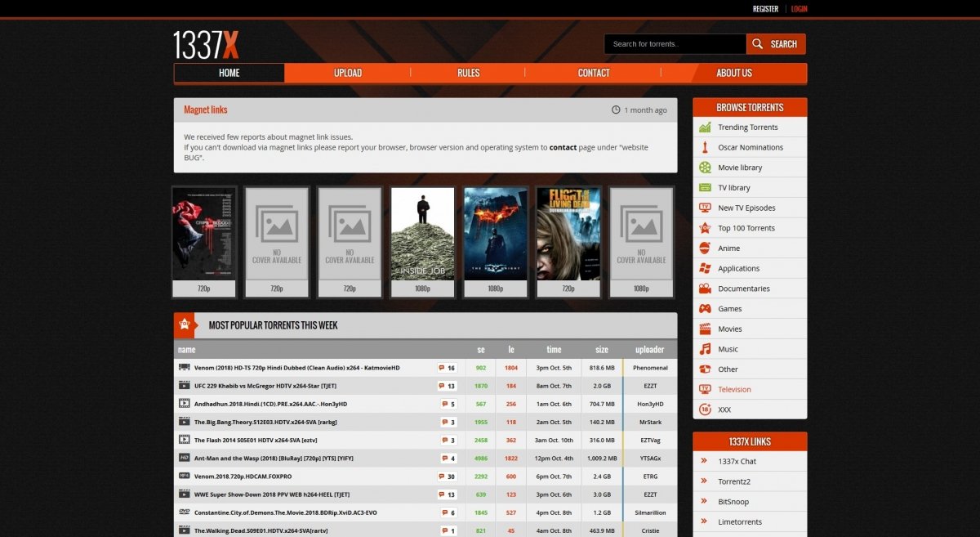Open the bold contact link in announcement
This screenshot has height=537, width=980.
[x=563, y=148]
